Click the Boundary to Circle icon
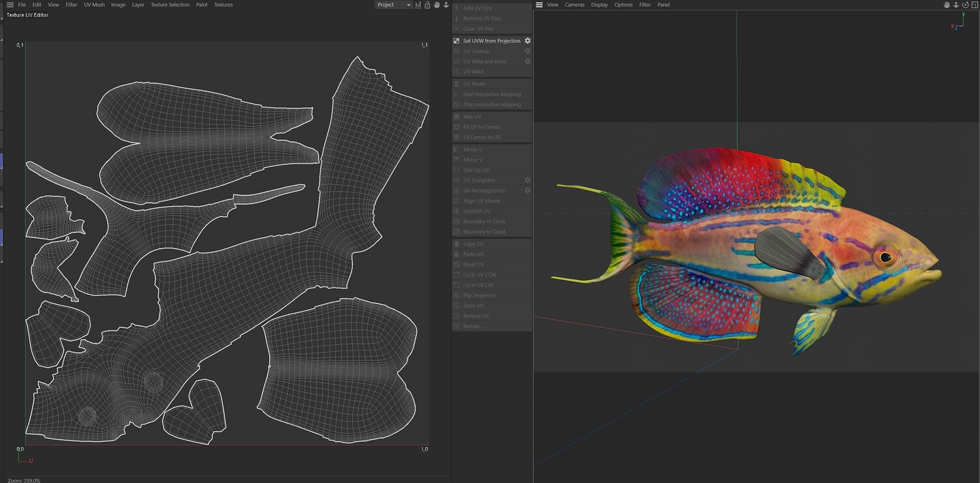This screenshot has width=980, height=483. click(x=457, y=222)
